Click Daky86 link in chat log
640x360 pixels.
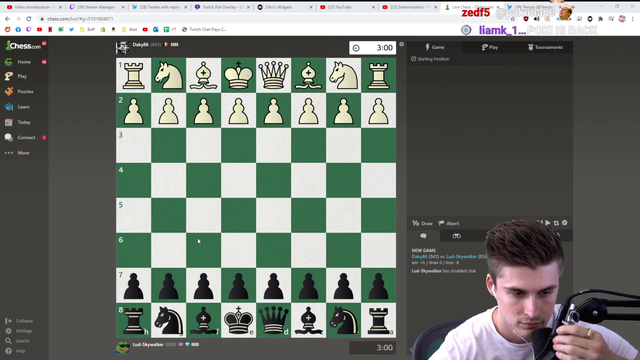coord(419,257)
